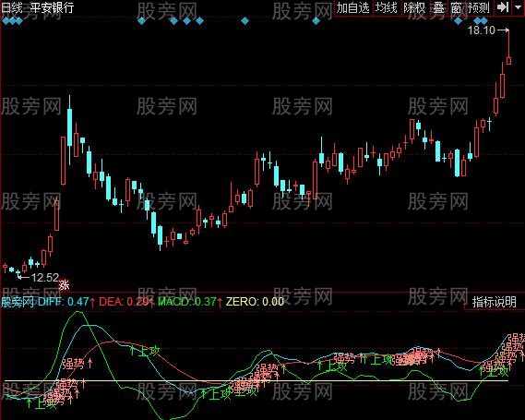Add stock to watchlist via 加自选

pos(352,7)
